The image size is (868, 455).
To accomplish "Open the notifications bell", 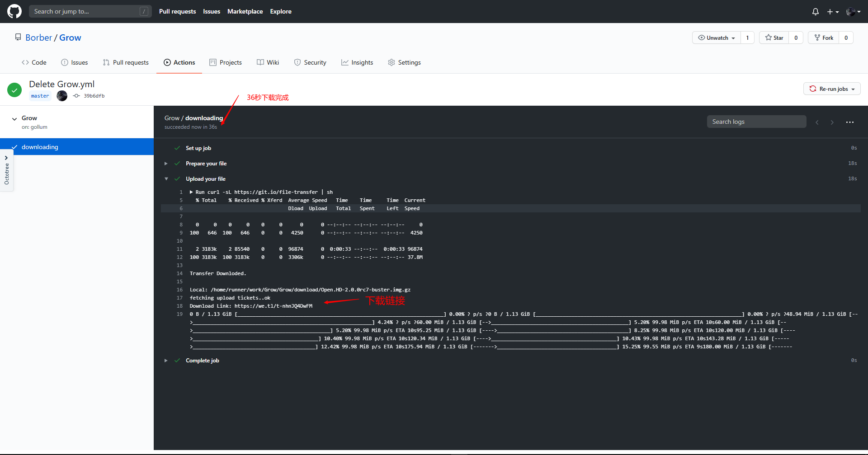I will tap(815, 12).
